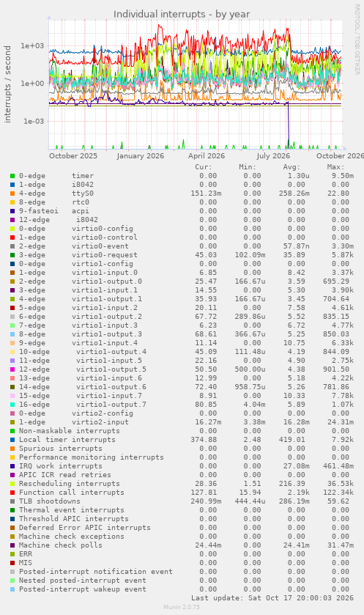Click the 'Deferred Error APIC interrupts' legend label
This screenshot has height=615, width=364.
pyautogui.click(x=85, y=528)
